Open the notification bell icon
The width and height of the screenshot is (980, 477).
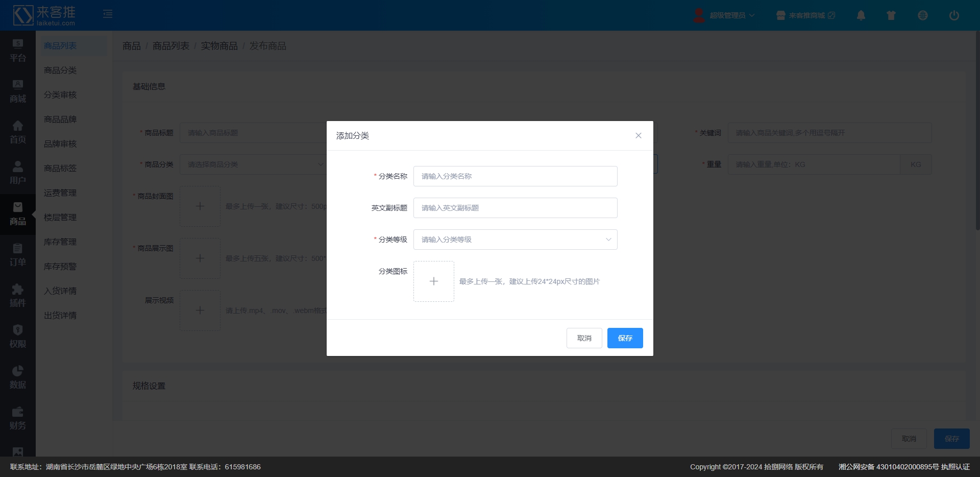[861, 15]
